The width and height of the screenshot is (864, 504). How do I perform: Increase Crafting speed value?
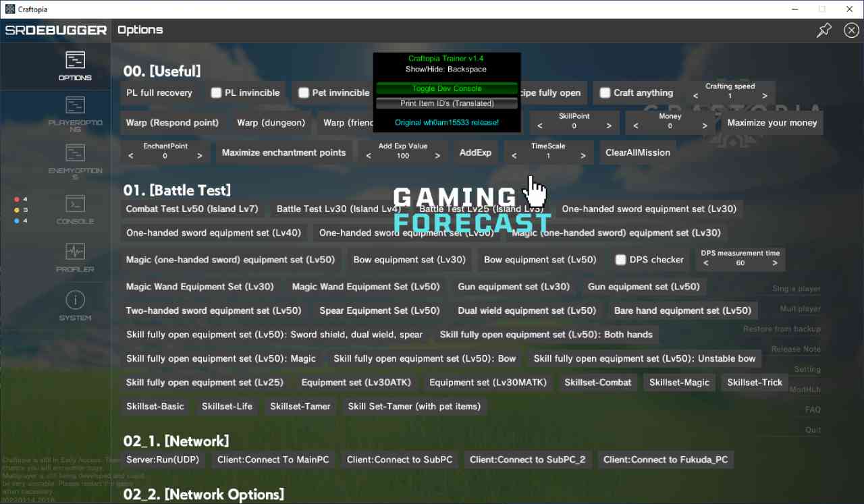click(x=765, y=96)
